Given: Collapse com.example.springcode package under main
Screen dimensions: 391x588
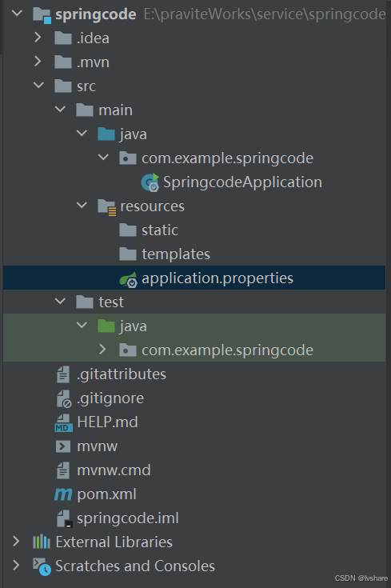Looking at the screenshot, I should point(103,158).
